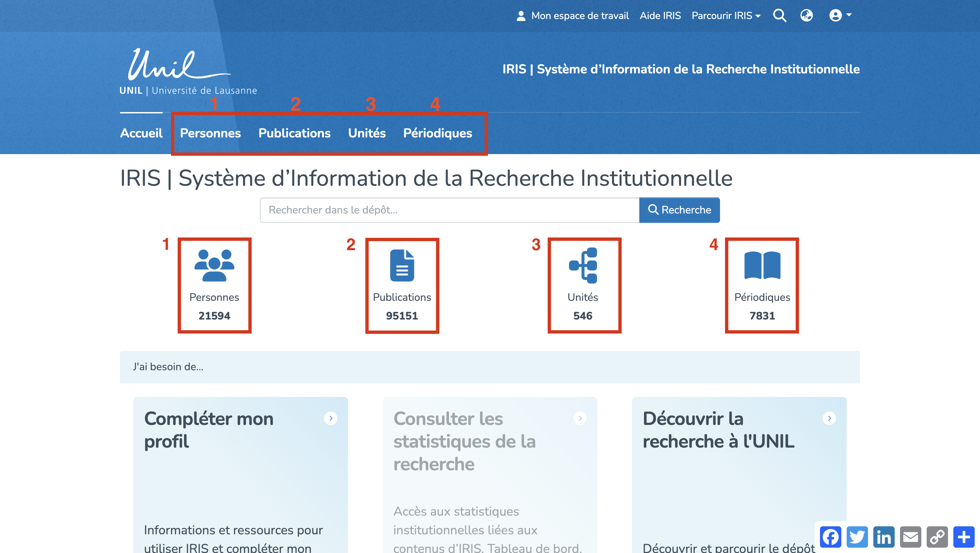Share via Twitter bird icon
This screenshot has height=553, width=980.
click(x=857, y=537)
